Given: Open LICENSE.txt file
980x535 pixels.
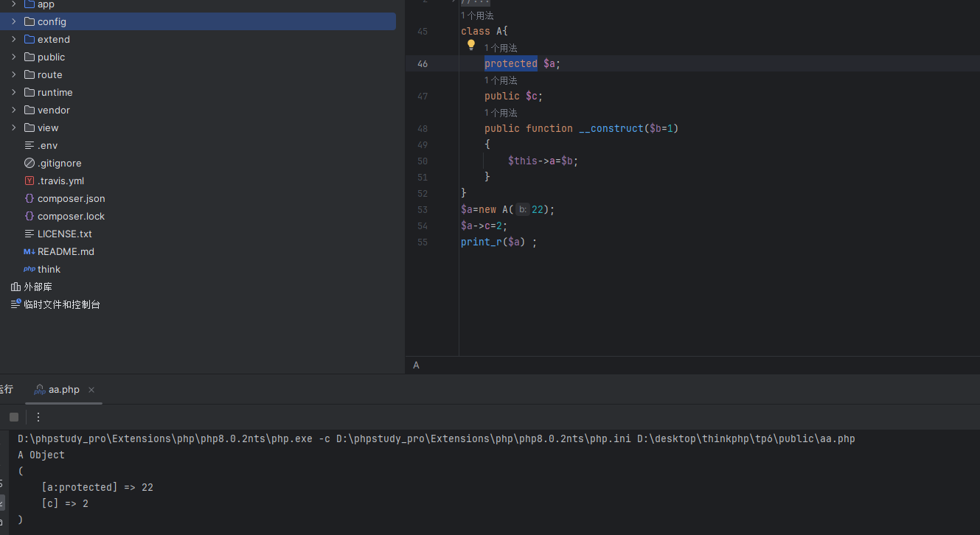Looking at the screenshot, I should pyautogui.click(x=65, y=234).
